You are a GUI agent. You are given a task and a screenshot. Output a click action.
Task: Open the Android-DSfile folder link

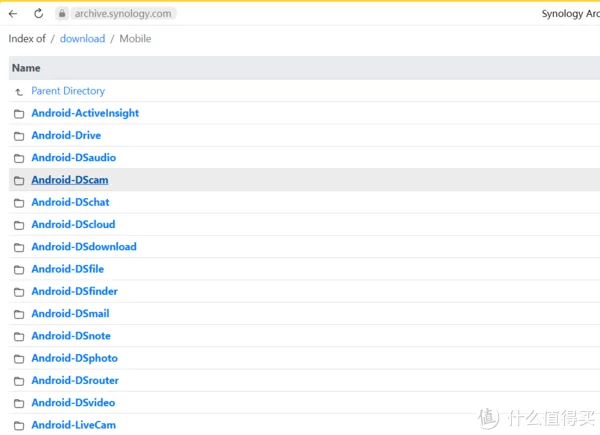[67, 269]
